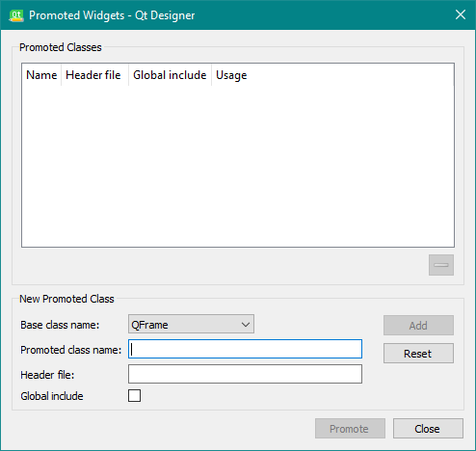Click the Global include column header
This screenshot has width=476, height=451.
point(170,75)
